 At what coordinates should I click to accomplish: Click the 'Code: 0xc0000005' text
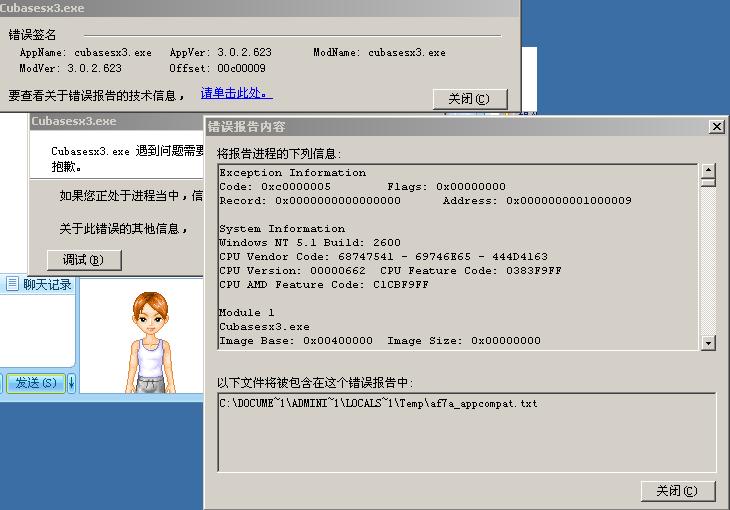(x=275, y=187)
